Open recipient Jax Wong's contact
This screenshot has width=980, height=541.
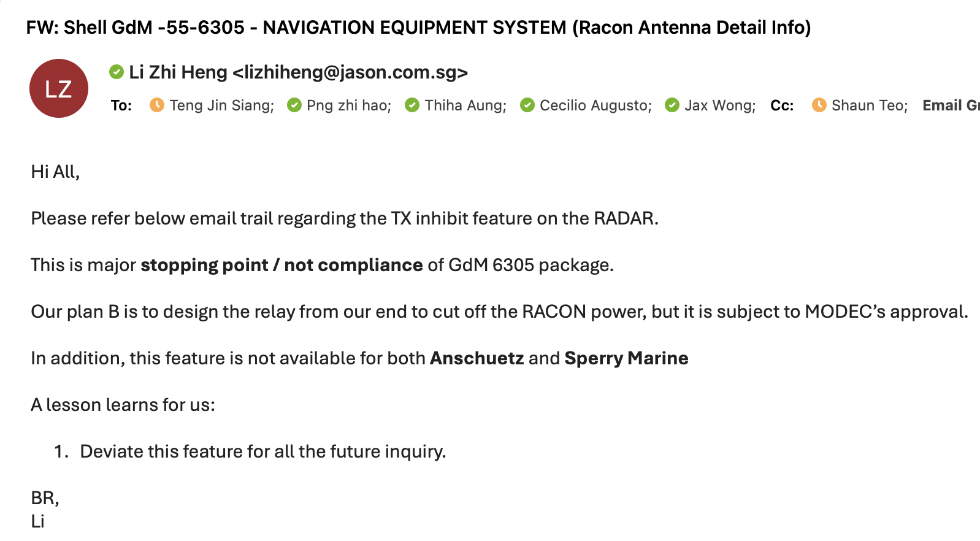[x=719, y=106]
